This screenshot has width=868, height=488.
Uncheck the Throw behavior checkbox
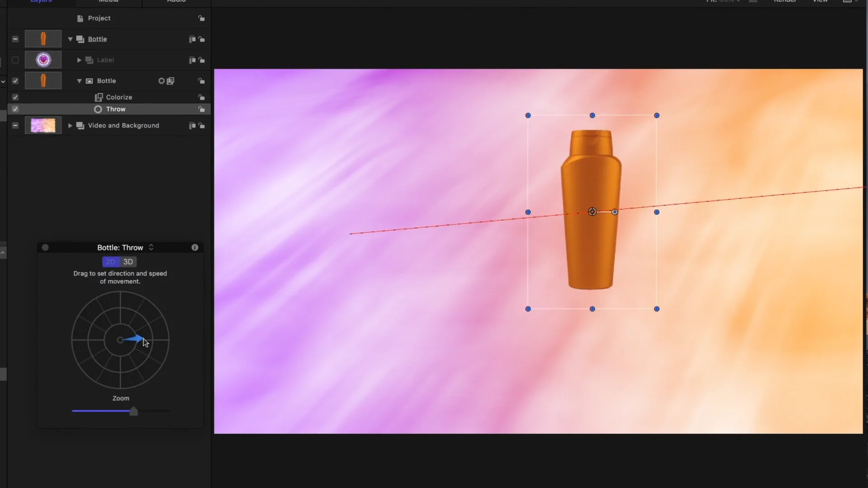pyautogui.click(x=15, y=109)
